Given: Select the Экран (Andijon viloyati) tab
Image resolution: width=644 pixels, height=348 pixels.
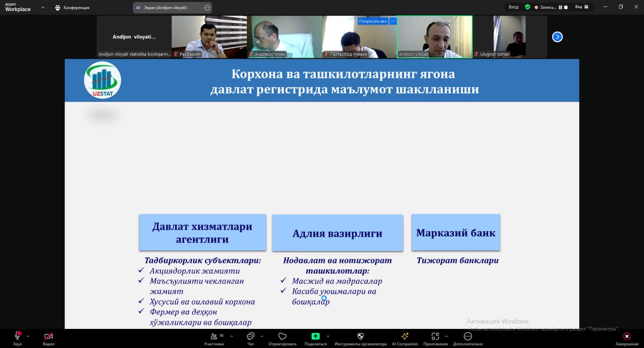Looking at the screenshot, I should click(x=169, y=8).
